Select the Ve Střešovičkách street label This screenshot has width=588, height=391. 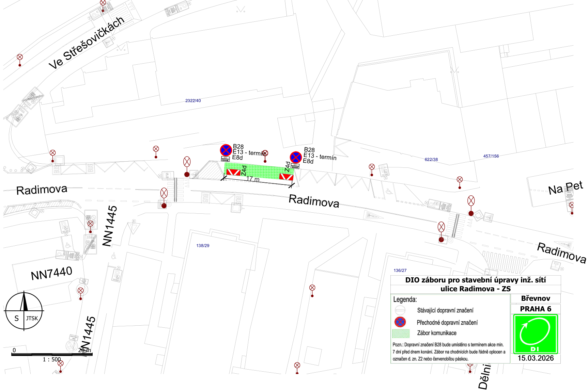tap(87, 43)
